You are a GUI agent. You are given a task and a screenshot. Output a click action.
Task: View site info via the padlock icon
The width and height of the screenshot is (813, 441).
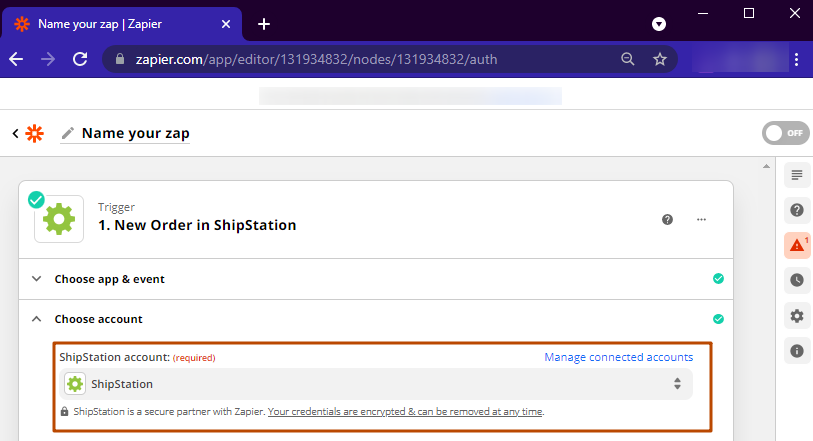120,59
